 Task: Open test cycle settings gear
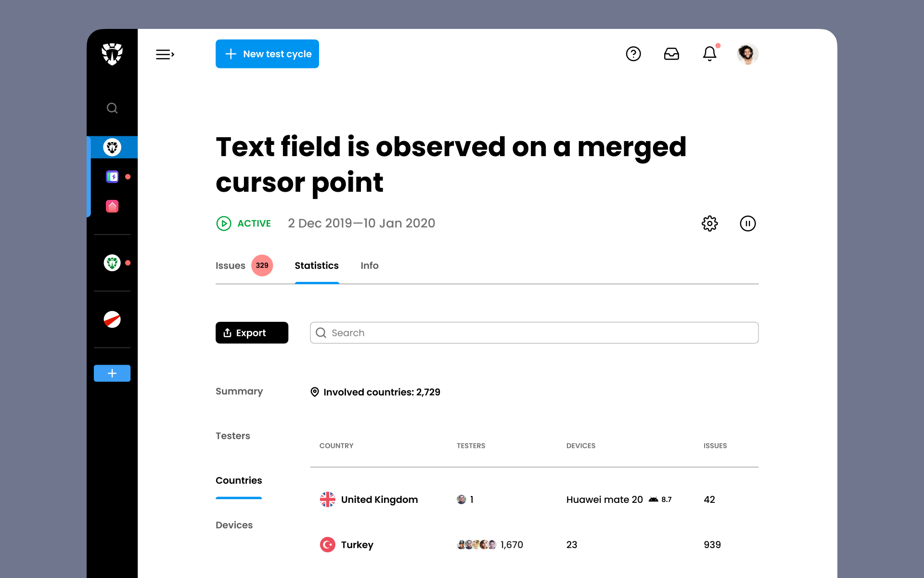710,223
